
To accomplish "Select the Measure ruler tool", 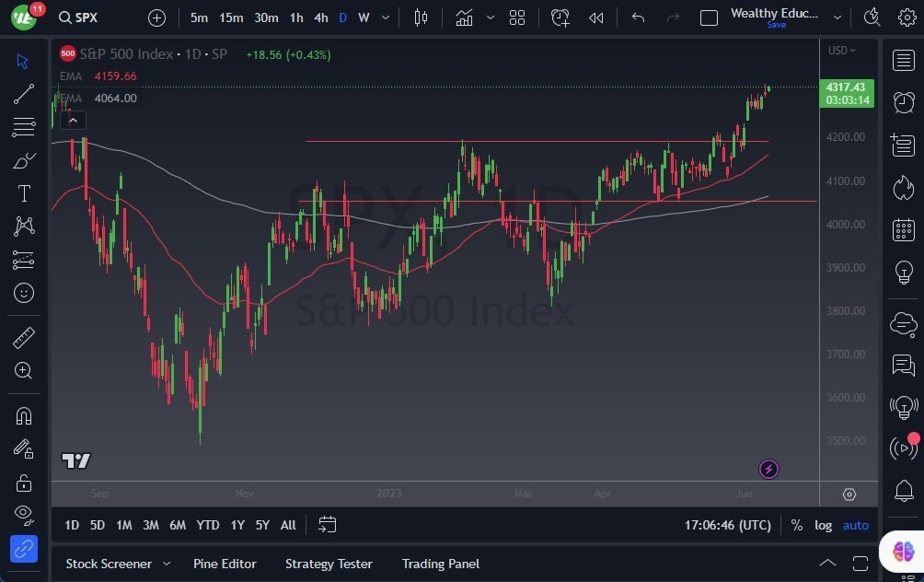I will 24,338.
